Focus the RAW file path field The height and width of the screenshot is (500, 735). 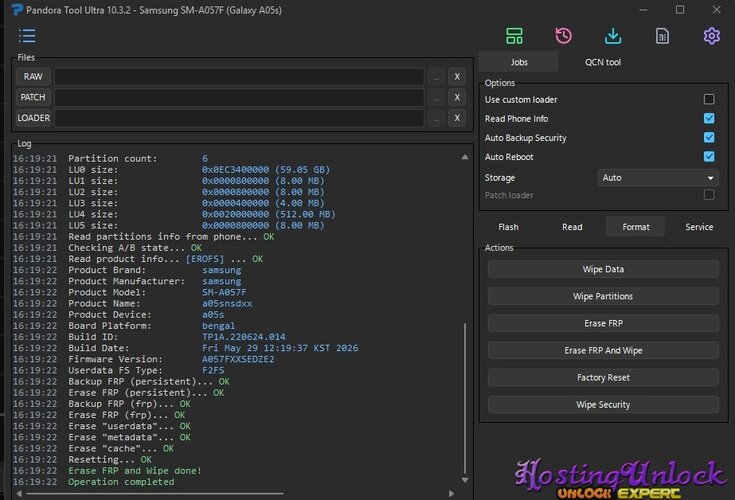click(239, 76)
